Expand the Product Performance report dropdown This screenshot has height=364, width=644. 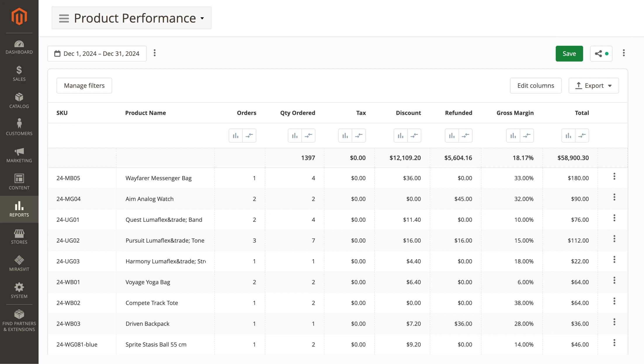(x=202, y=18)
